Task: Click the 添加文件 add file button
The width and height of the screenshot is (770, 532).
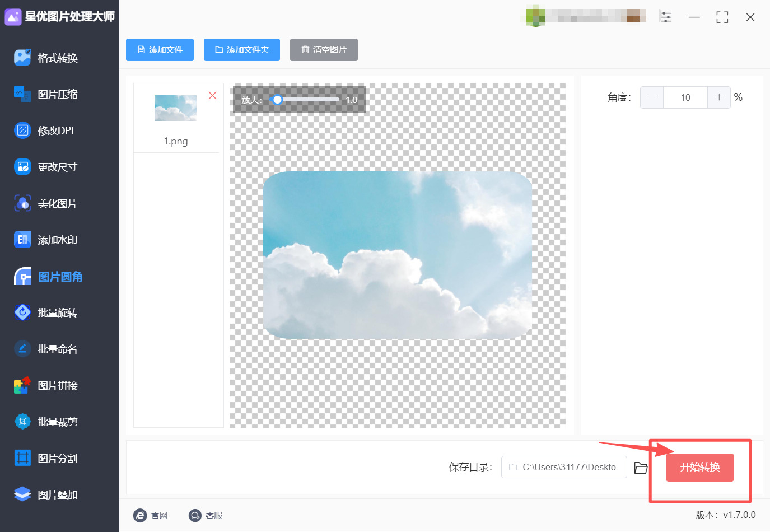Action: point(160,50)
